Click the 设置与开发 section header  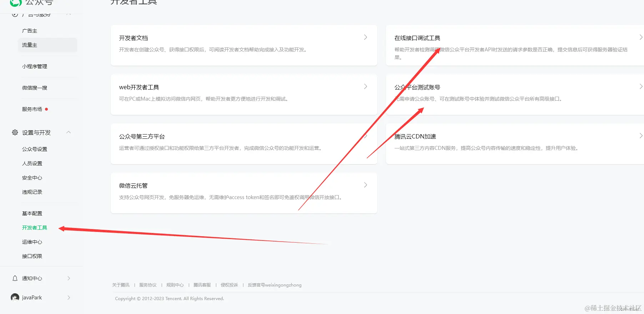(36, 132)
